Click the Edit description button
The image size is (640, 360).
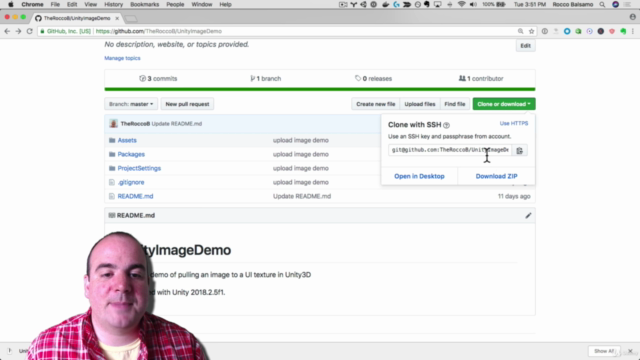coord(525,46)
